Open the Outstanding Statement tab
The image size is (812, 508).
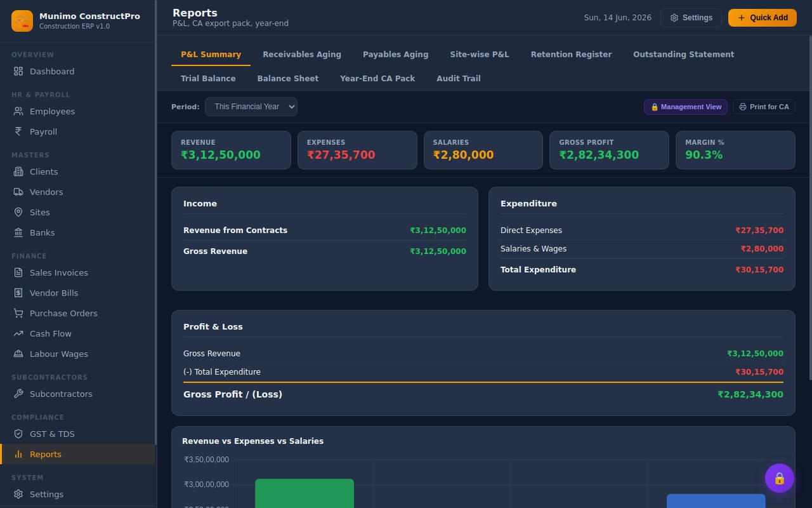[683, 55]
